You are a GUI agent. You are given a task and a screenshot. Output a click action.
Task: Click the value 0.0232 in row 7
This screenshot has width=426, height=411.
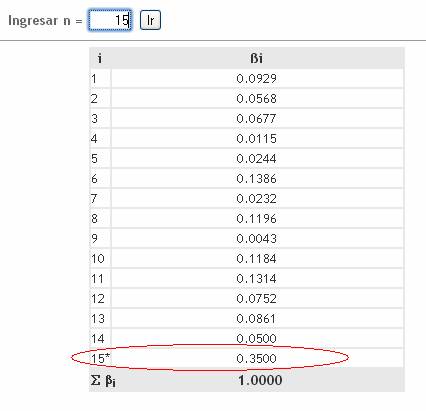tap(256, 199)
